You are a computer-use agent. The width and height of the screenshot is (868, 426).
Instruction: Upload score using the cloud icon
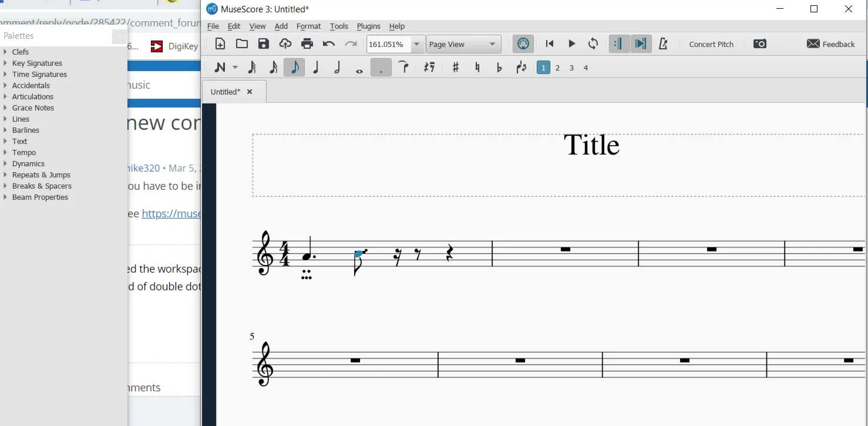click(x=285, y=44)
